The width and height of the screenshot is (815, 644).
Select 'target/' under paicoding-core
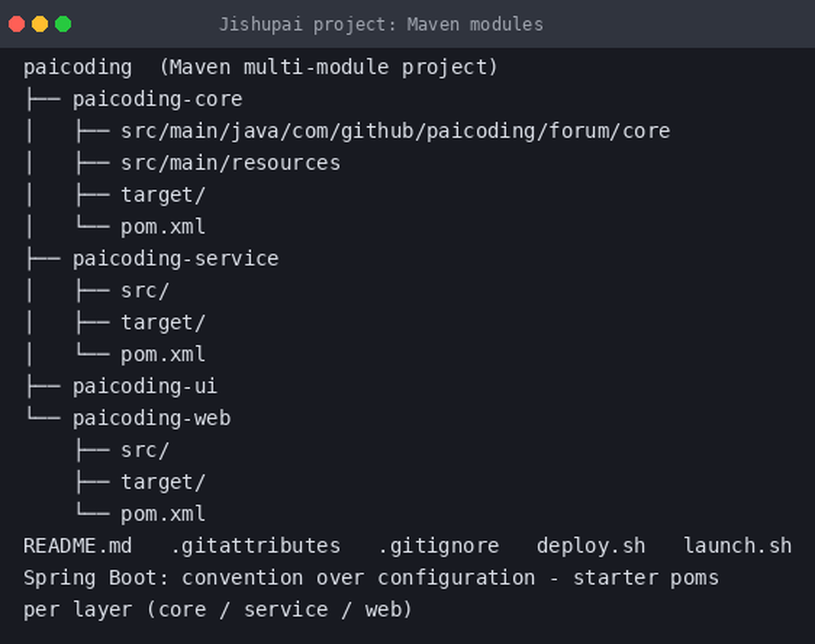pos(163,195)
